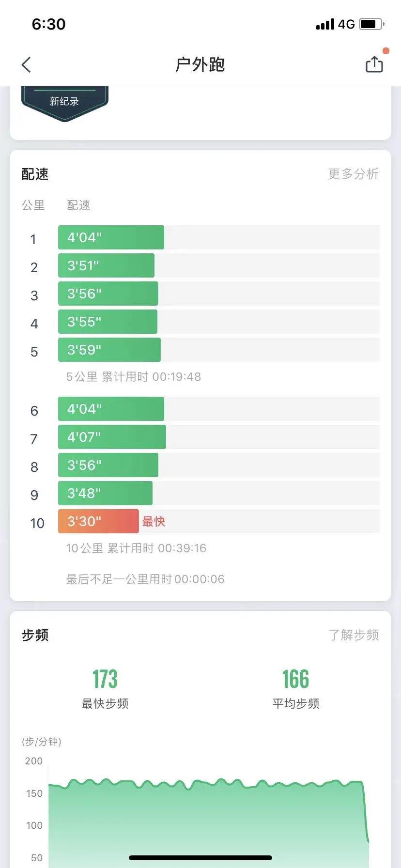Tap the 最快 fastest label
The image size is (401, 868).
click(x=154, y=522)
